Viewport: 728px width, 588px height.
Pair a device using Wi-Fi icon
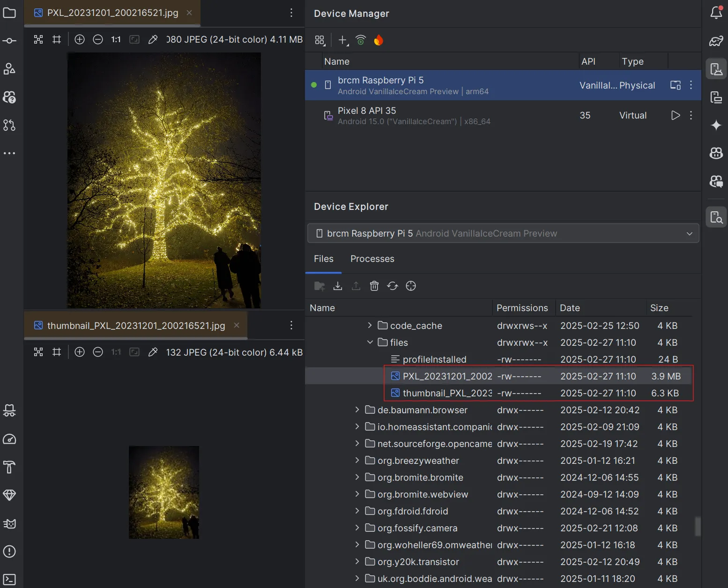(x=361, y=40)
